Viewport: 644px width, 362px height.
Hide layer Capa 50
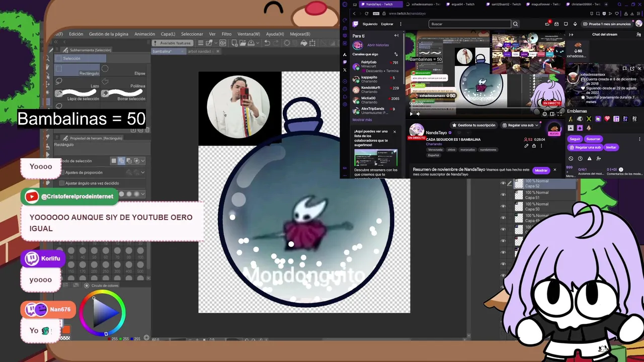coord(503,207)
